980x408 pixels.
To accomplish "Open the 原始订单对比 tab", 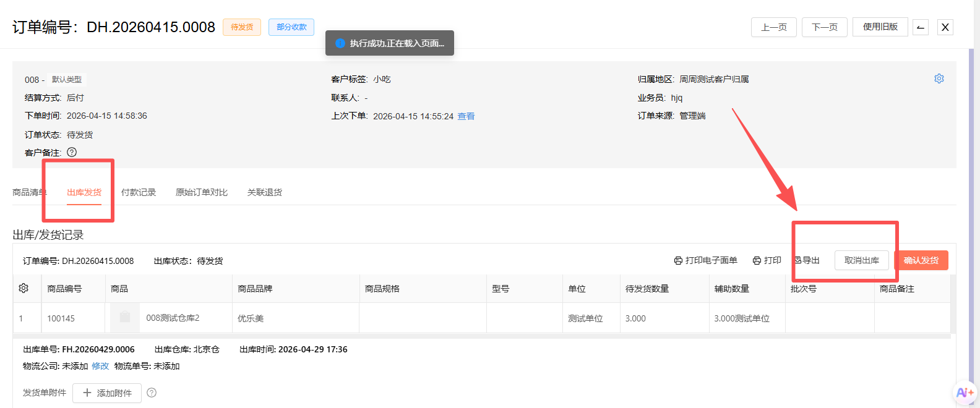I will coord(202,192).
